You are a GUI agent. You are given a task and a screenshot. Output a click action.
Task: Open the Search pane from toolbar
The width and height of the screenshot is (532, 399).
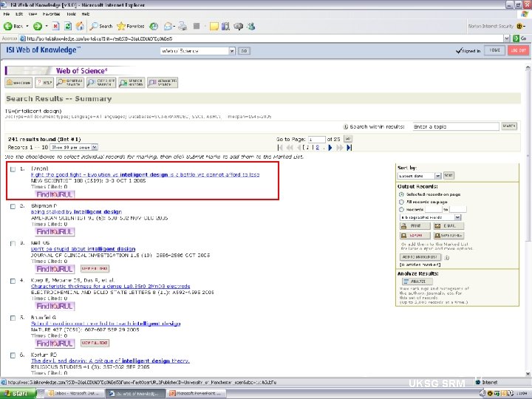point(101,26)
